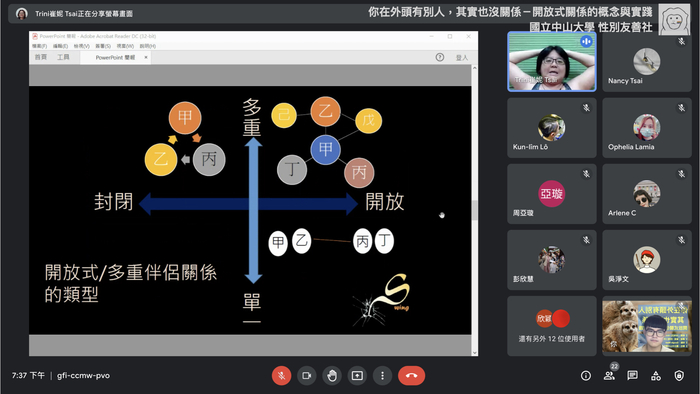Click the speaking indicator on Trini's tile
The height and width of the screenshot is (394, 700).
586,41
